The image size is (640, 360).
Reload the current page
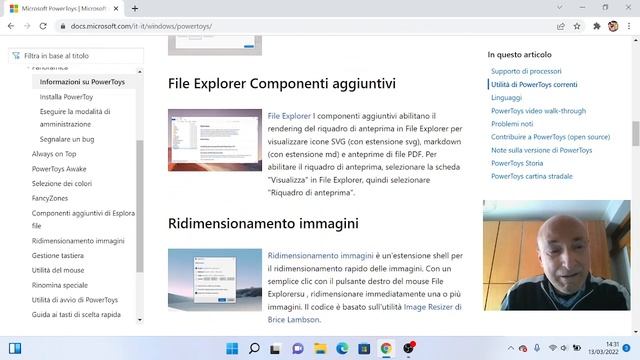pos(43,26)
